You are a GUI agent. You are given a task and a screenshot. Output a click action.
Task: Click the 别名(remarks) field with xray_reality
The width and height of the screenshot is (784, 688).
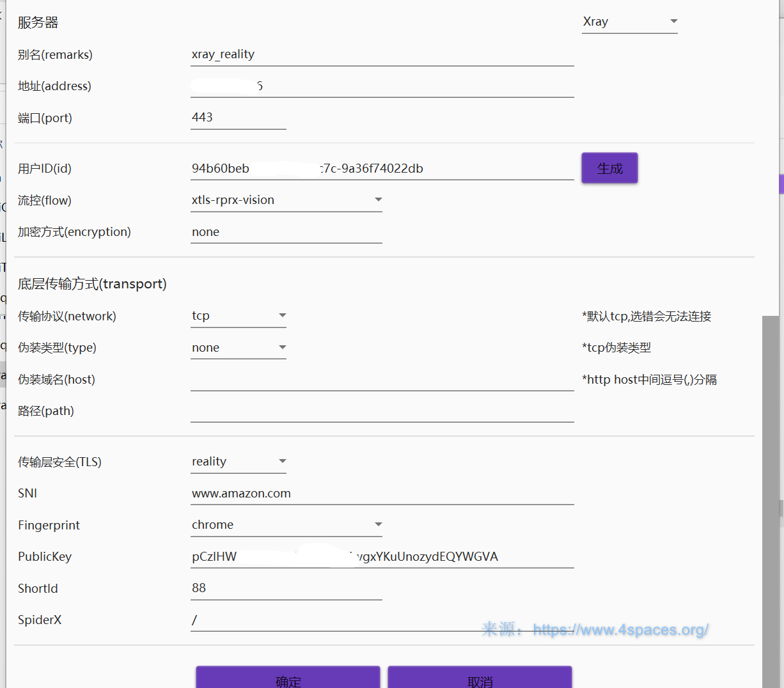(x=382, y=54)
